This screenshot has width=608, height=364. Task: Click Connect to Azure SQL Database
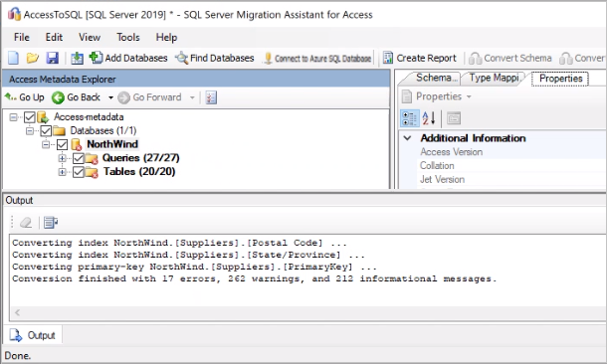click(x=317, y=58)
